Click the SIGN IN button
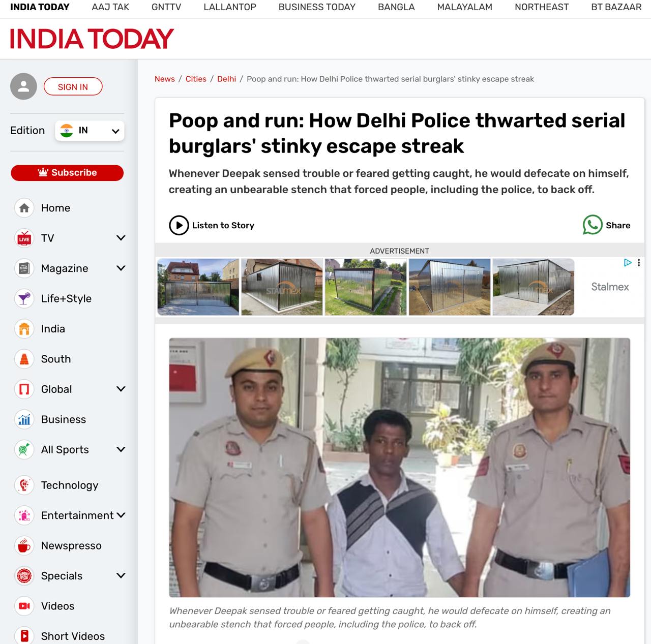The width and height of the screenshot is (651, 644). 73,87
